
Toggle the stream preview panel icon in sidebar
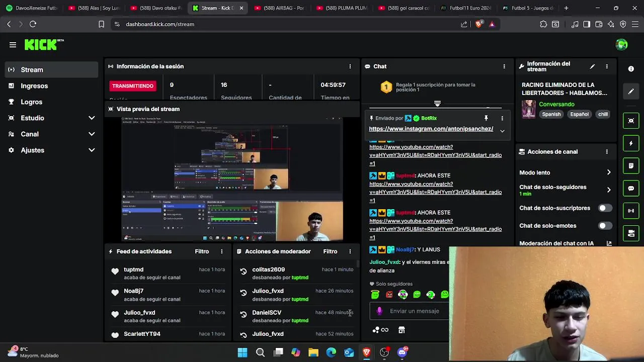631,121
